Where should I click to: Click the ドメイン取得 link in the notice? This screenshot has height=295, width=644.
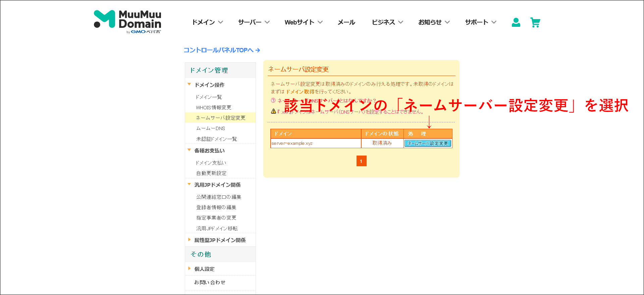click(300, 92)
